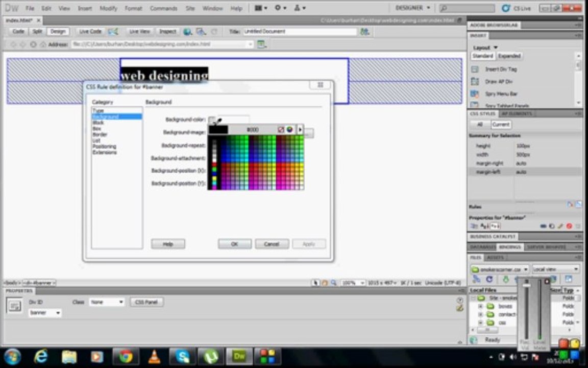The width and height of the screenshot is (588, 368).
Task: Switch to AP Elements tab
Action: coord(517,114)
